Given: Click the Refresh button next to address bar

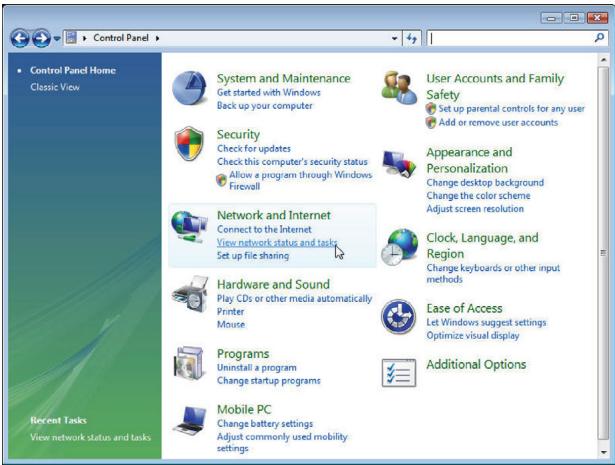Looking at the screenshot, I should 411,38.
